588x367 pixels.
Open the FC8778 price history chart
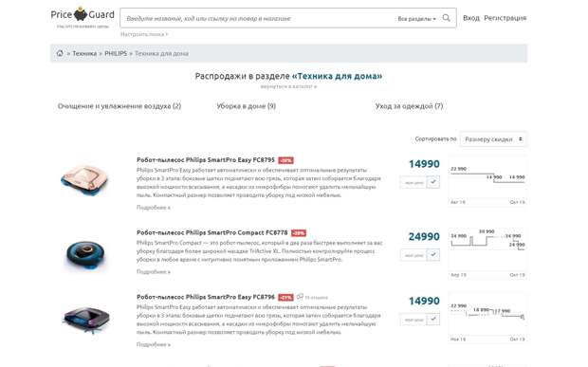(x=487, y=254)
